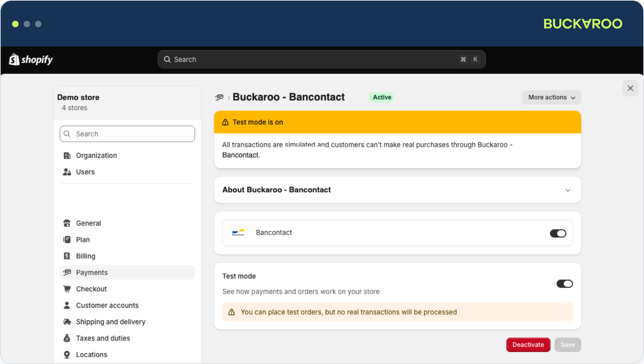Open Checkout settings
The width and height of the screenshot is (644, 364).
pos(127,289)
